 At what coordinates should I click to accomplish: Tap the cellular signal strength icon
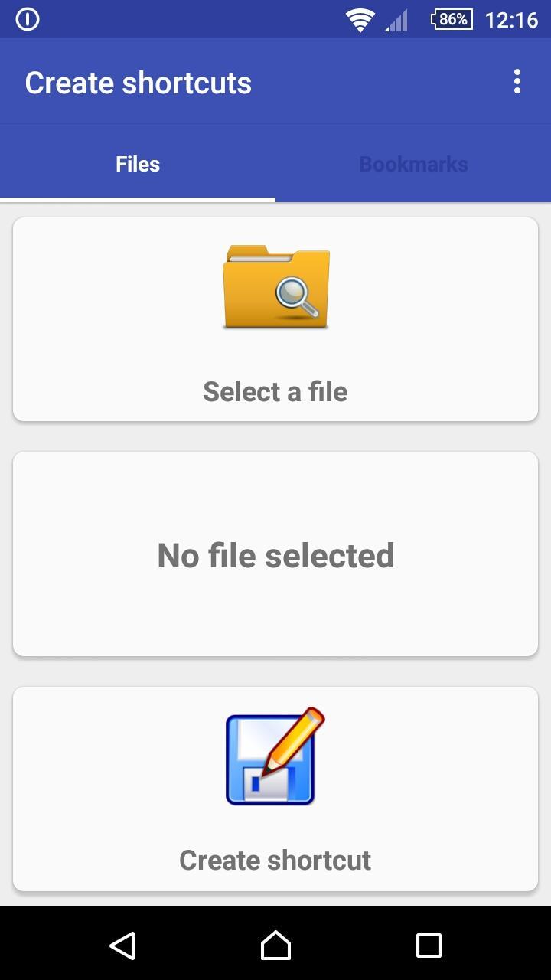(x=396, y=20)
